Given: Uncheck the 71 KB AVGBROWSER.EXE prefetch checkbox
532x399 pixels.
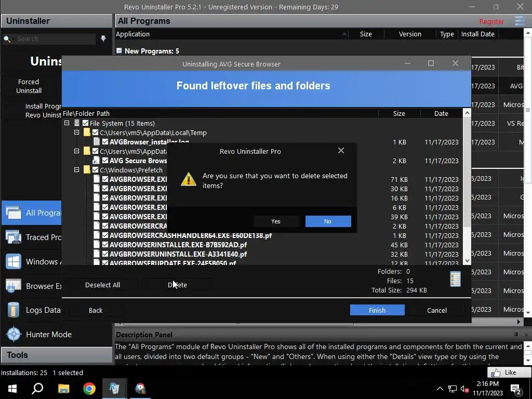Looking at the screenshot, I should (x=105, y=179).
